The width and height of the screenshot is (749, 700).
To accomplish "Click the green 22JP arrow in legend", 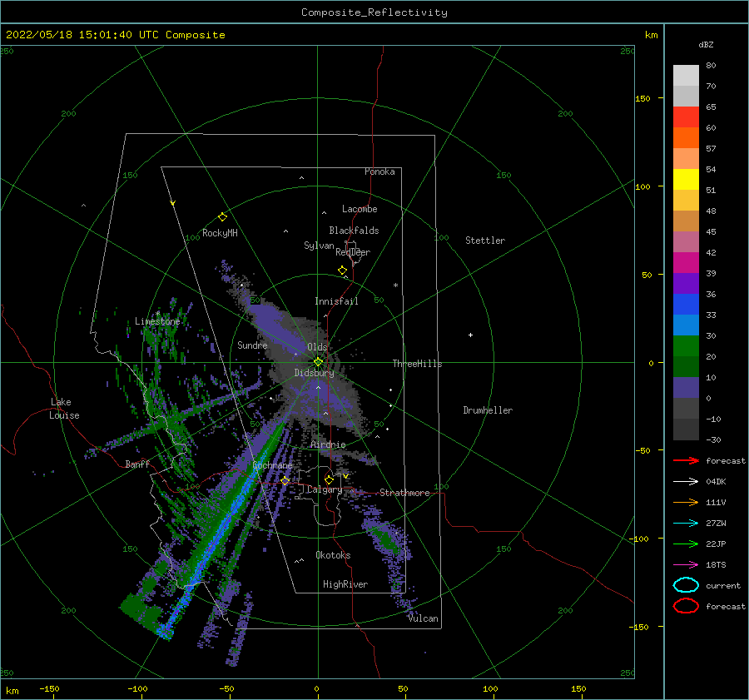I will 686,544.
